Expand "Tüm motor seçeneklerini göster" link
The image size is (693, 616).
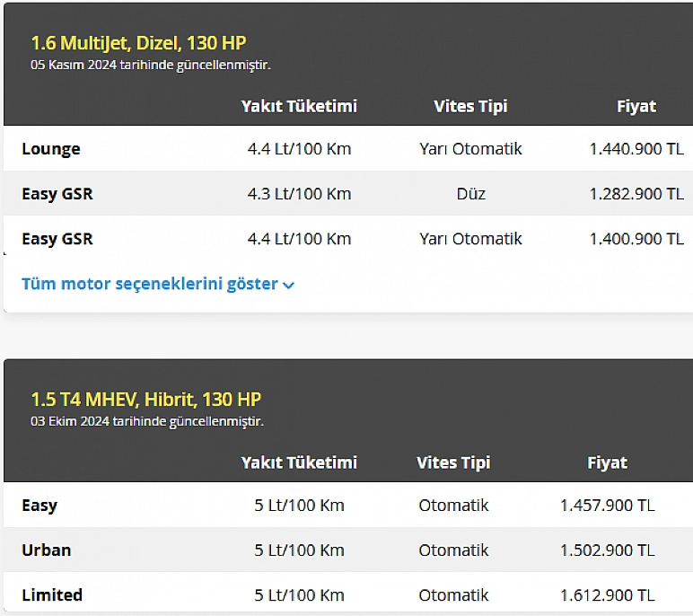click(x=158, y=284)
